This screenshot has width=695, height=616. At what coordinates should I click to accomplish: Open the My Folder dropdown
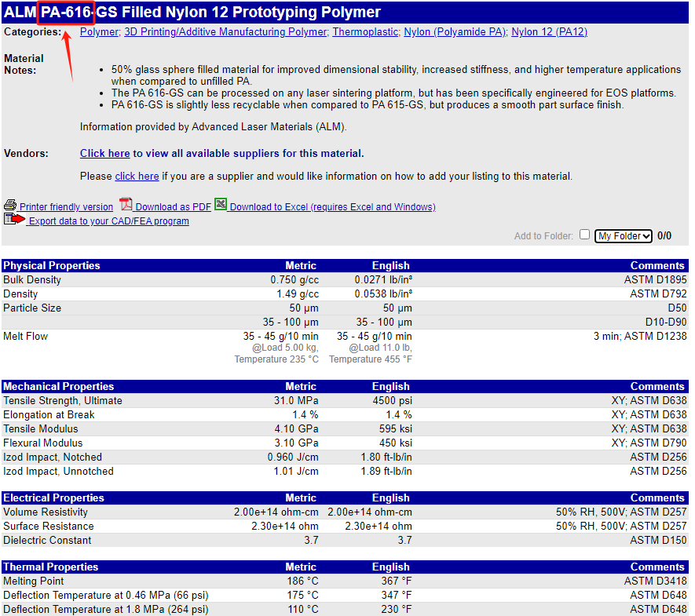[623, 236]
